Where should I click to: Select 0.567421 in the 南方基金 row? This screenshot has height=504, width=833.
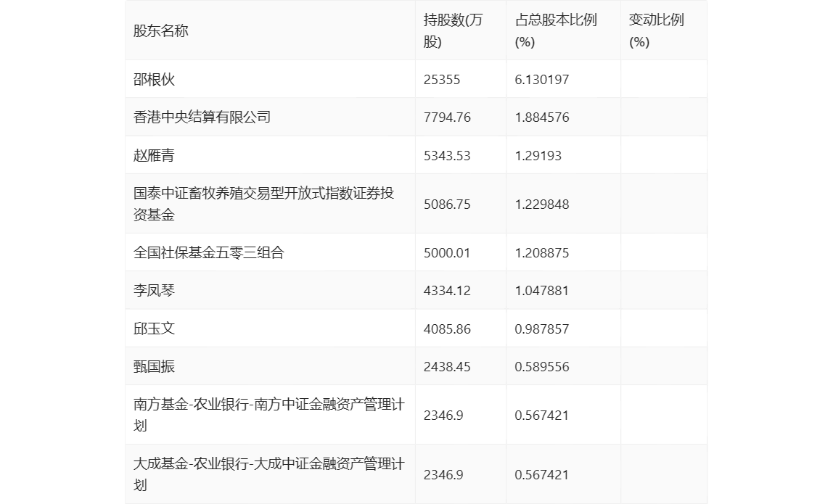point(541,416)
